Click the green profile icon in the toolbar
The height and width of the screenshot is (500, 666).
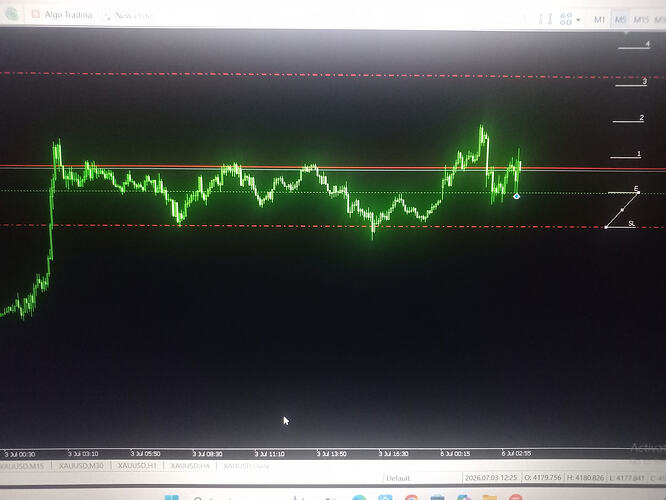pos(12,14)
